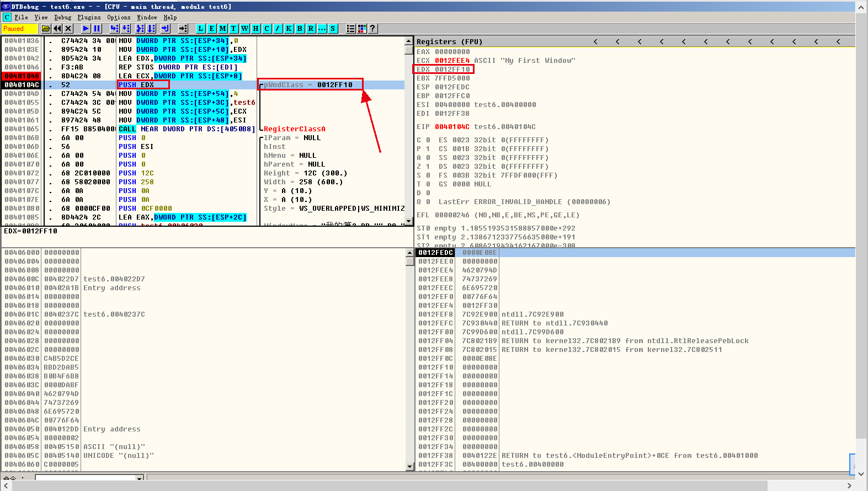Run the program with the play icon
Viewport: 868px width, 491px height.
[86, 29]
